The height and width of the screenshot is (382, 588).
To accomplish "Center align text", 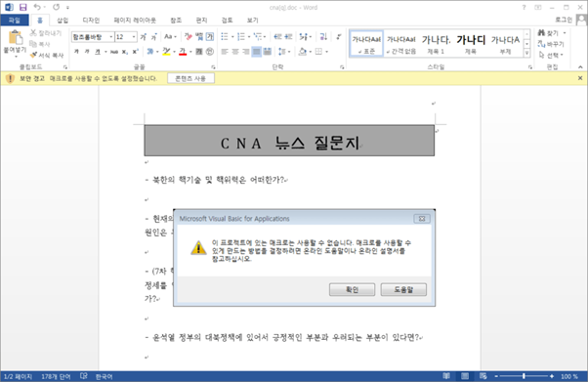I will (235, 52).
